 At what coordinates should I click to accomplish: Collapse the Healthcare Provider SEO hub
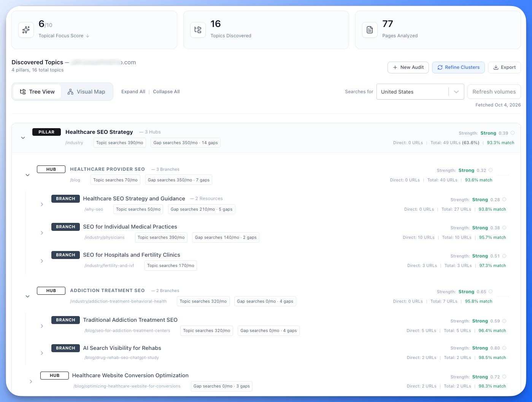[x=27, y=175]
